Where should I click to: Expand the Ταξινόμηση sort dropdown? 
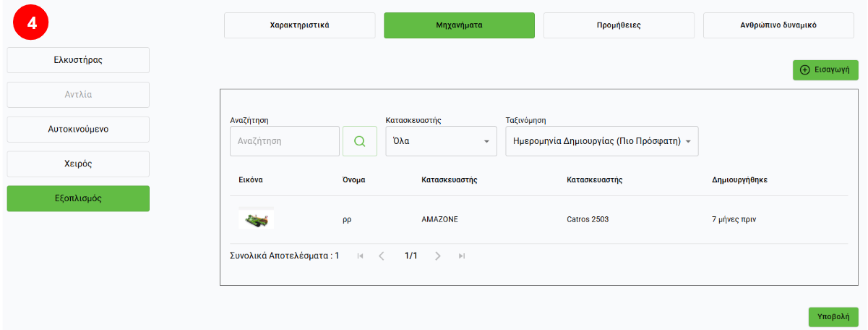601,141
